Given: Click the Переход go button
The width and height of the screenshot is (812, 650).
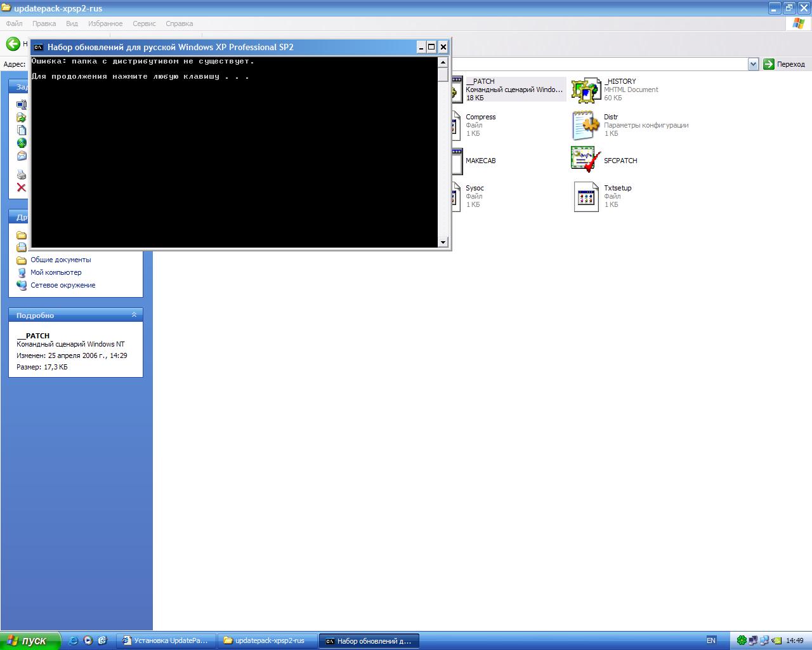Looking at the screenshot, I should (784, 64).
